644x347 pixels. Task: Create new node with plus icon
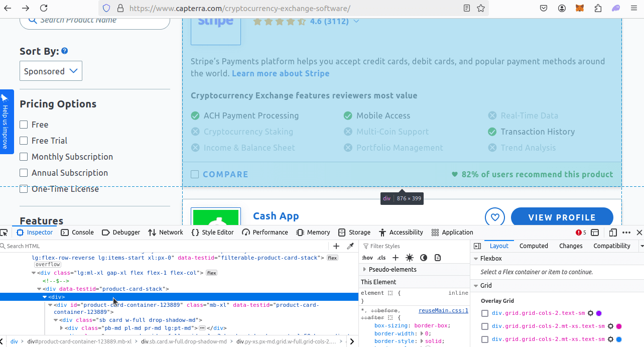click(x=336, y=246)
